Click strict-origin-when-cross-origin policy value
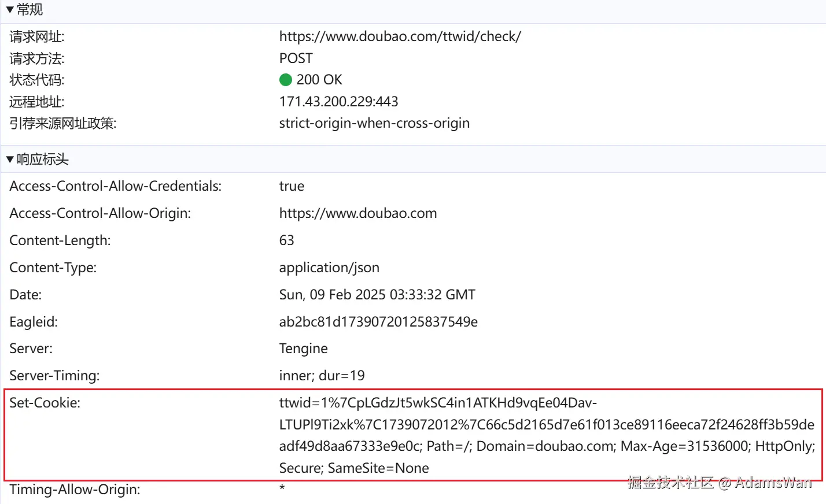 click(x=374, y=123)
